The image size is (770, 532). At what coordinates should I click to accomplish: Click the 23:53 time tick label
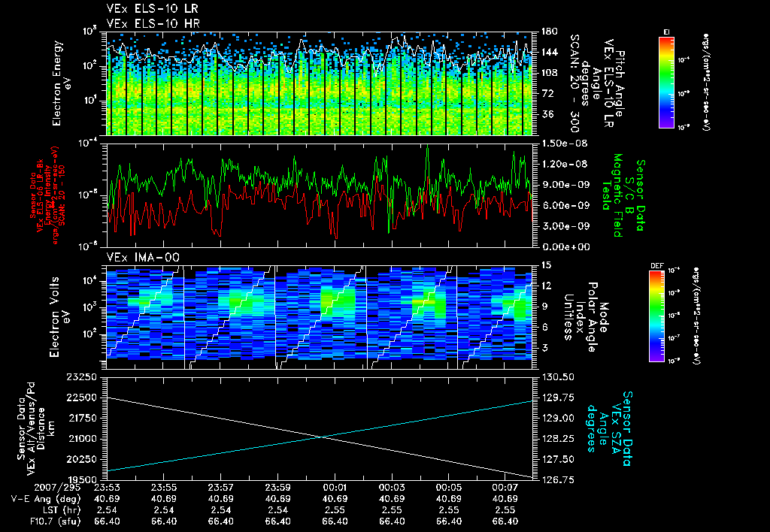coord(107,488)
